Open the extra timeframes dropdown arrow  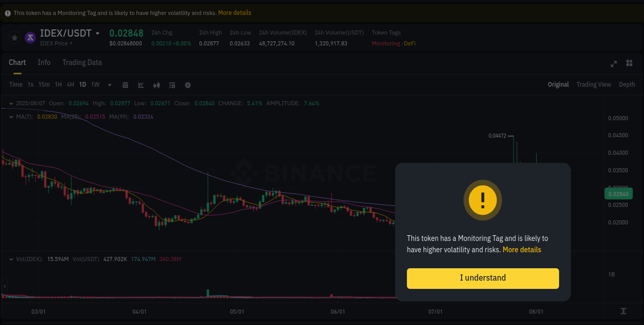(109, 85)
